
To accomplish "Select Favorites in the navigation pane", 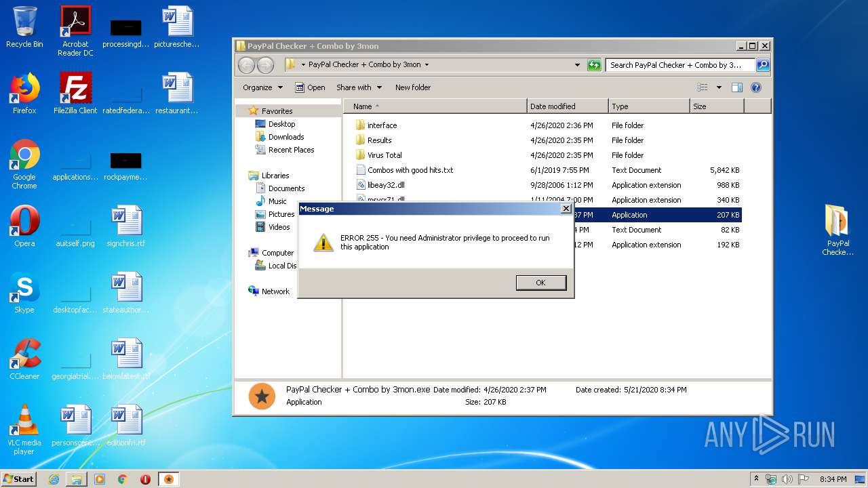I will coord(271,111).
